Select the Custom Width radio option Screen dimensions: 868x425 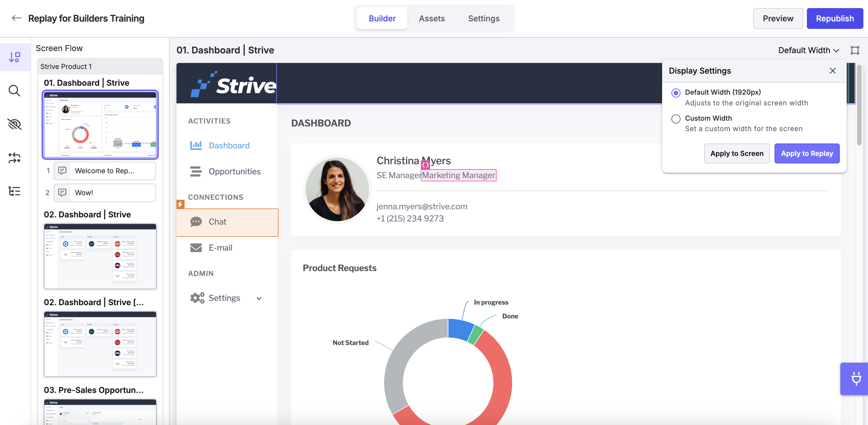[676, 119]
